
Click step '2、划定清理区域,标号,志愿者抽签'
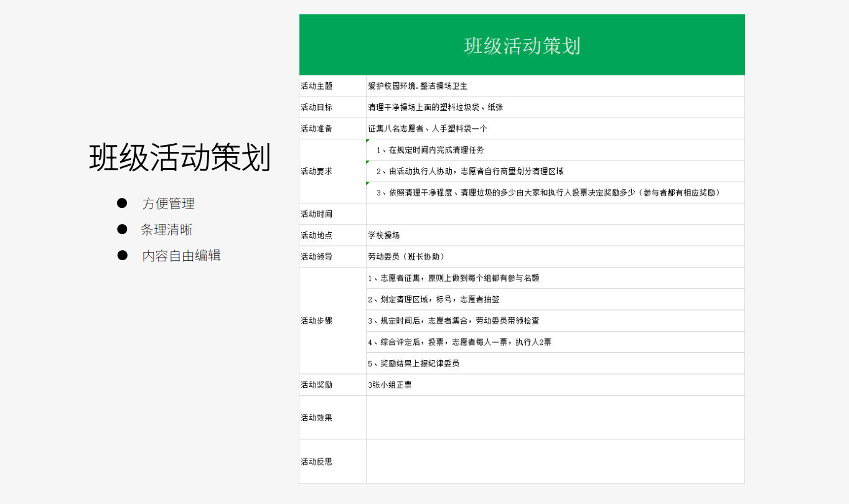click(555, 299)
